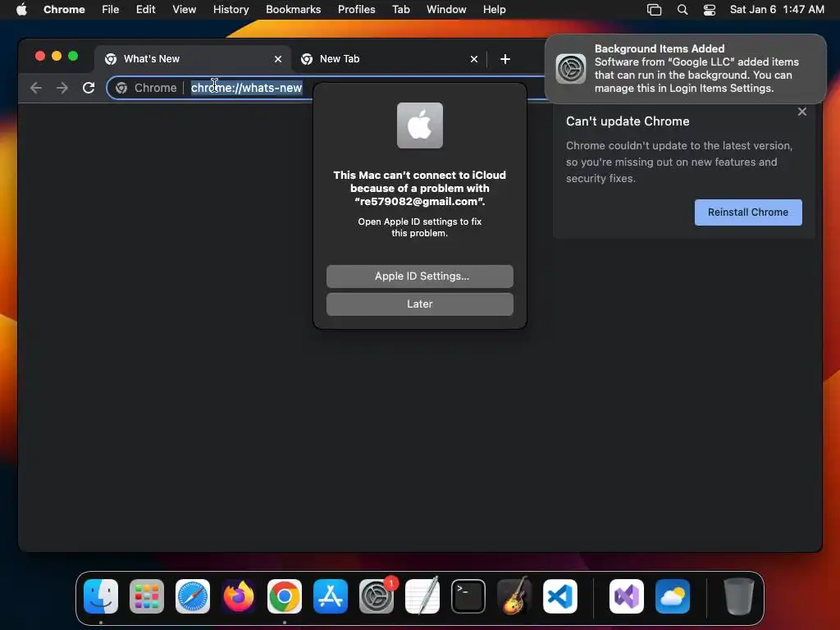Screen dimensions: 840x630
Task: Open Apple ID Settings from dialog
Action: tap(419, 276)
